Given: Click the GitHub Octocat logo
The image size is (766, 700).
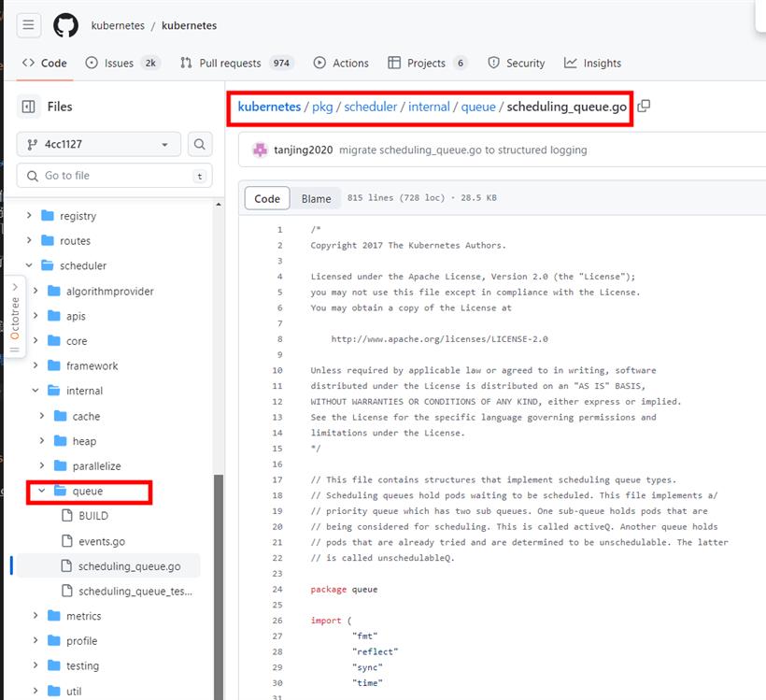Looking at the screenshot, I should coord(65,25).
